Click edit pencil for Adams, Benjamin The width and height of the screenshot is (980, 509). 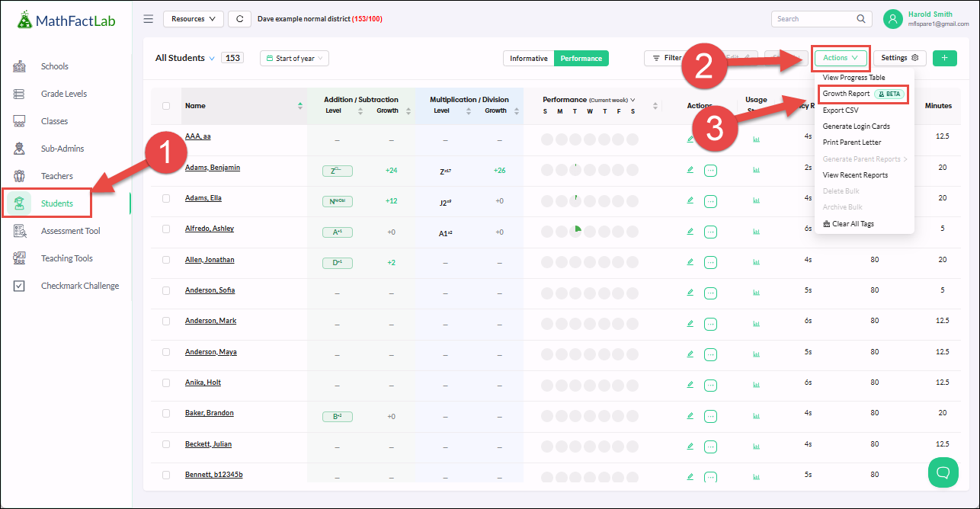click(690, 170)
